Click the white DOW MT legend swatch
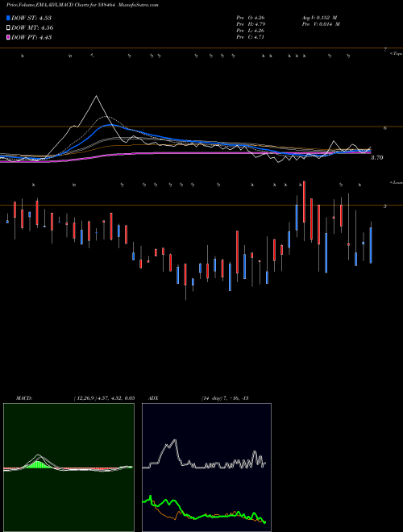The width and height of the screenshot is (403, 532). (x=9, y=28)
